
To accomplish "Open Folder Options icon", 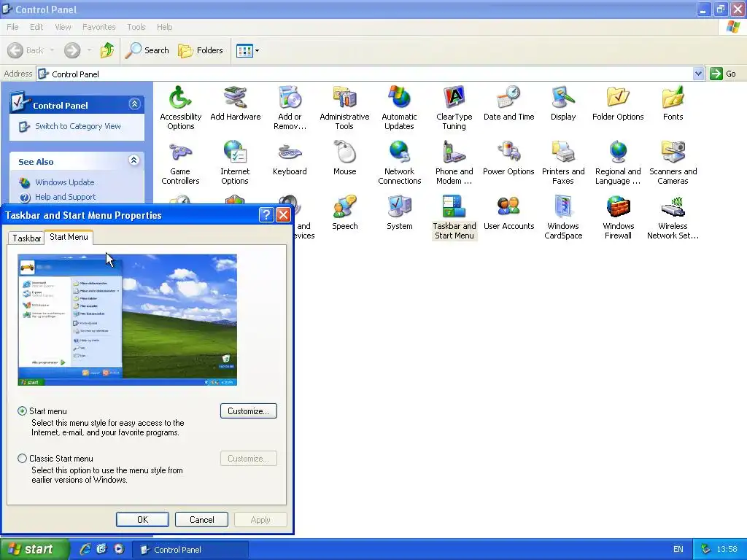I will tap(618, 104).
